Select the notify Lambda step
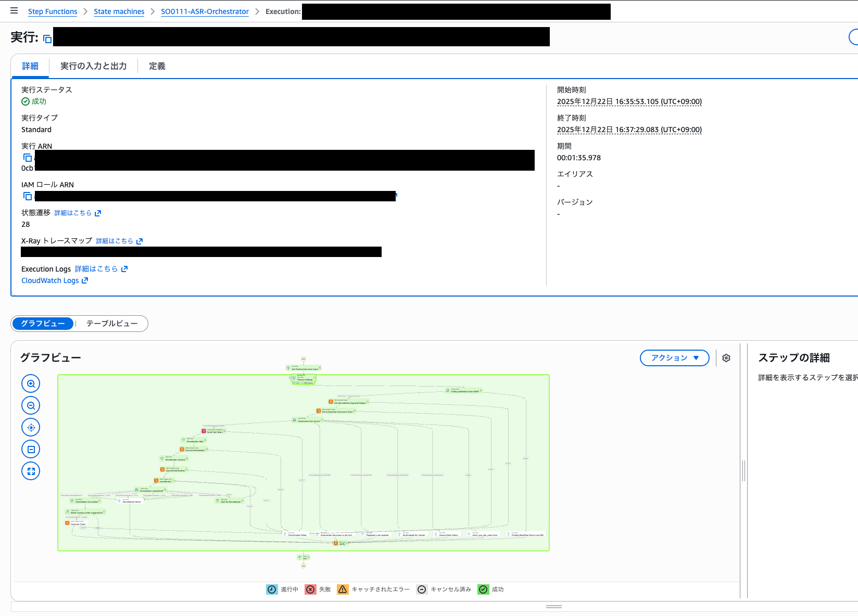Viewport: 858px width, 616px height. (x=340, y=543)
